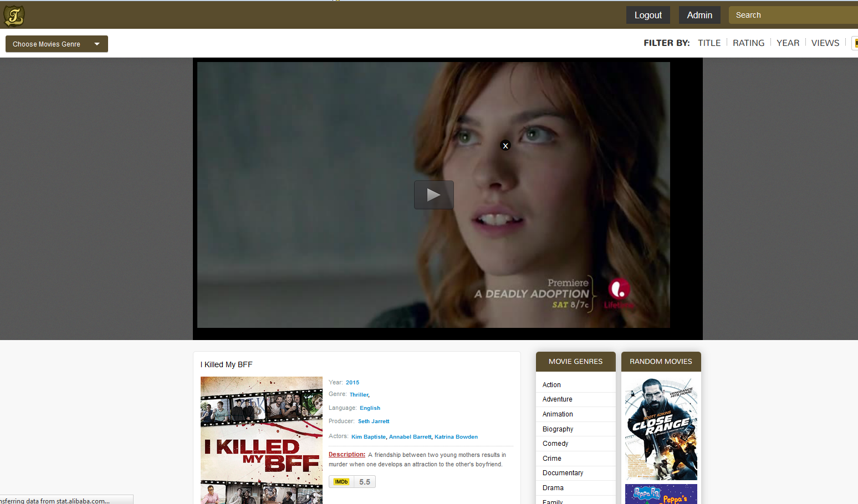This screenshot has width=858, height=504.
Task: Filter movies by Views
Action: tap(825, 43)
